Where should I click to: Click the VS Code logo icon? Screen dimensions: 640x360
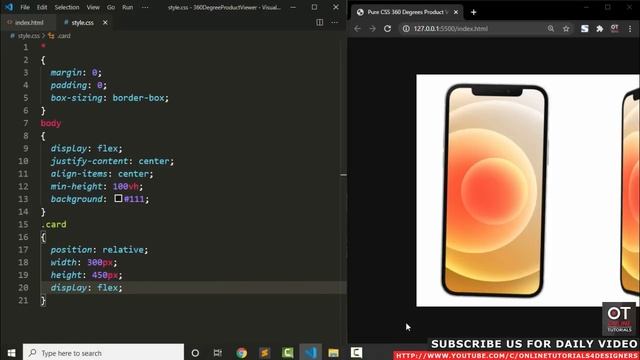9,7
